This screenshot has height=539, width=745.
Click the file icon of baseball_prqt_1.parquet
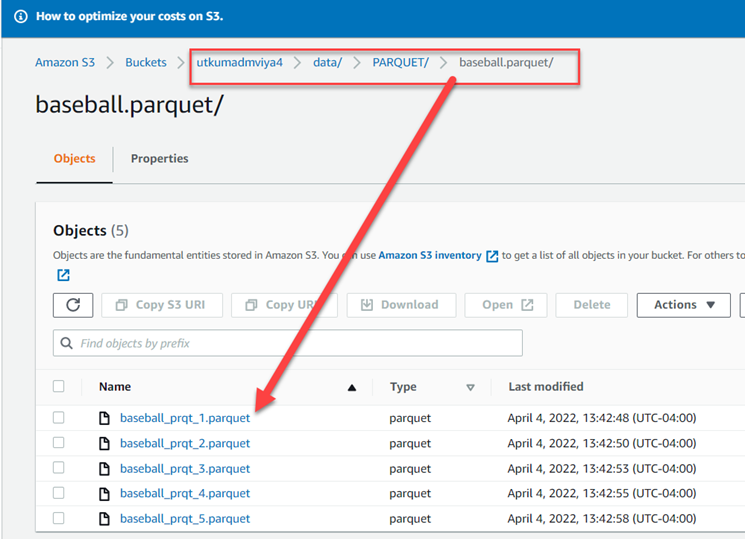104,418
